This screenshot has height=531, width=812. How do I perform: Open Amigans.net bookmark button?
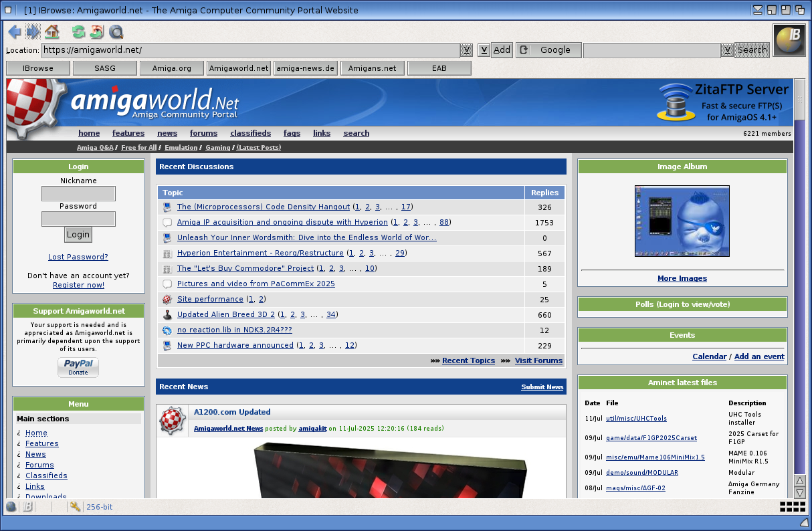[373, 68]
